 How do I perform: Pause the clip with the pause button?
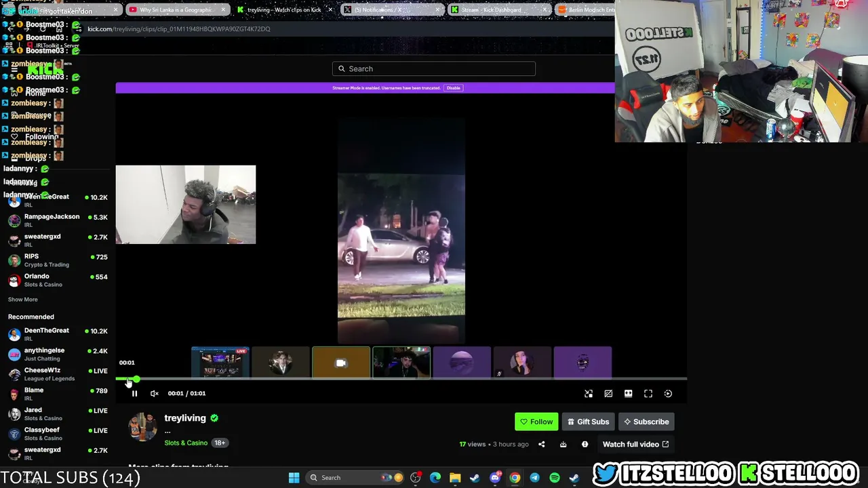[x=134, y=394]
